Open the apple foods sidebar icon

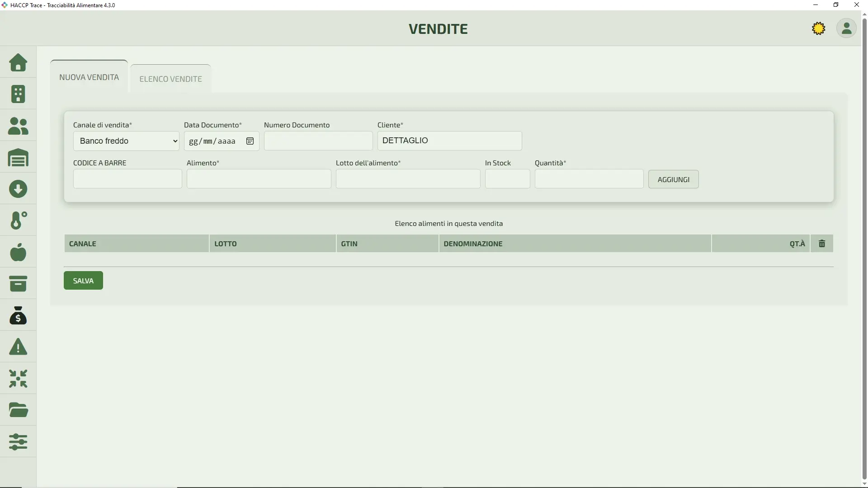tap(18, 252)
